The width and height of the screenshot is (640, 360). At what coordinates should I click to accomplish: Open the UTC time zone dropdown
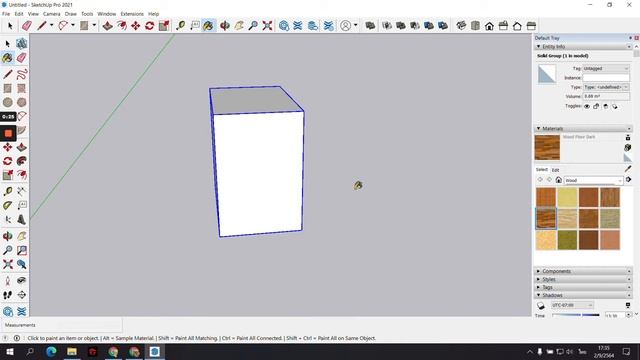(572, 305)
